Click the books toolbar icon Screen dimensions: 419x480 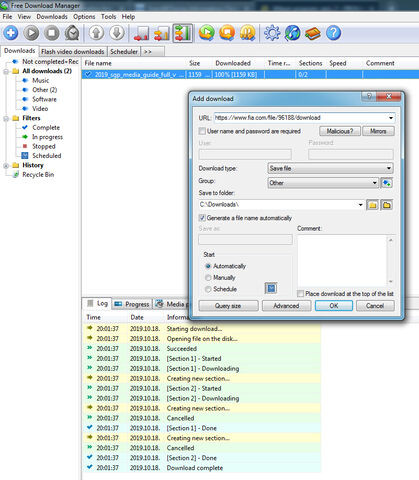[x=313, y=33]
